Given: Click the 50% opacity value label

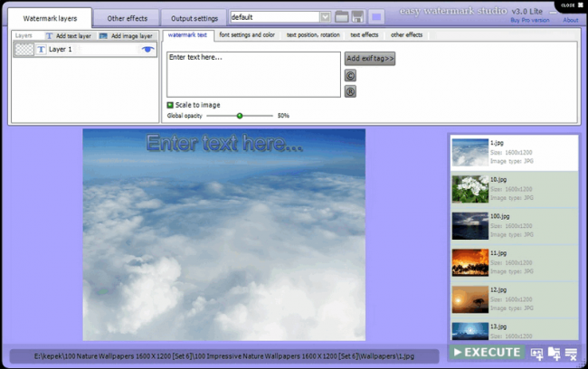Looking at the screenshot, I should (283, 116).
